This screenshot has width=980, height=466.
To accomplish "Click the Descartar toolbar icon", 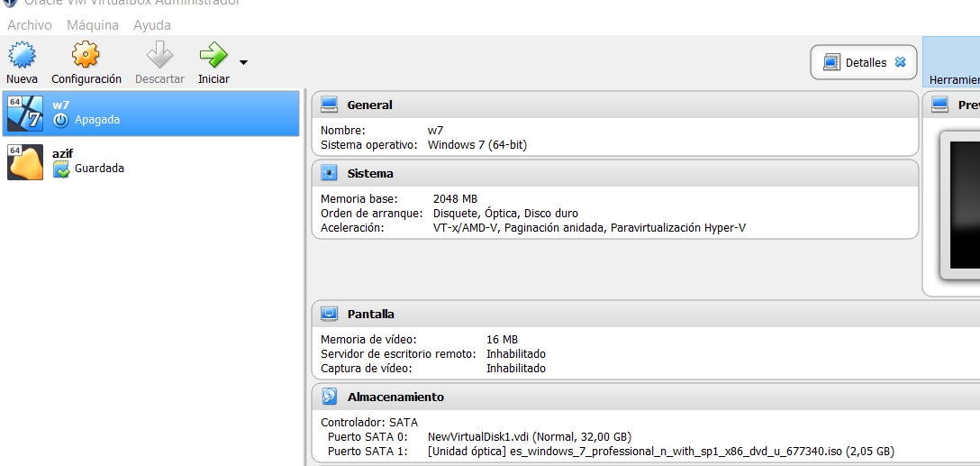I will click(x=159, y=57).
